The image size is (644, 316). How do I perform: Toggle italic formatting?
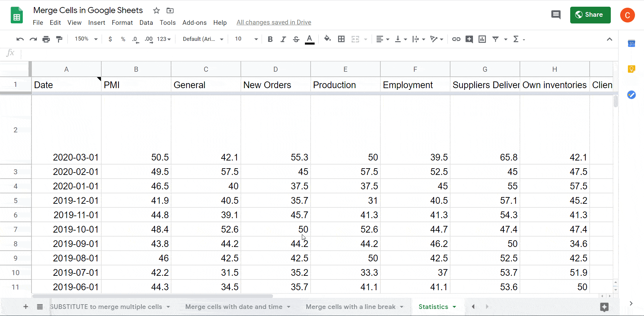[x=283, y=39]
